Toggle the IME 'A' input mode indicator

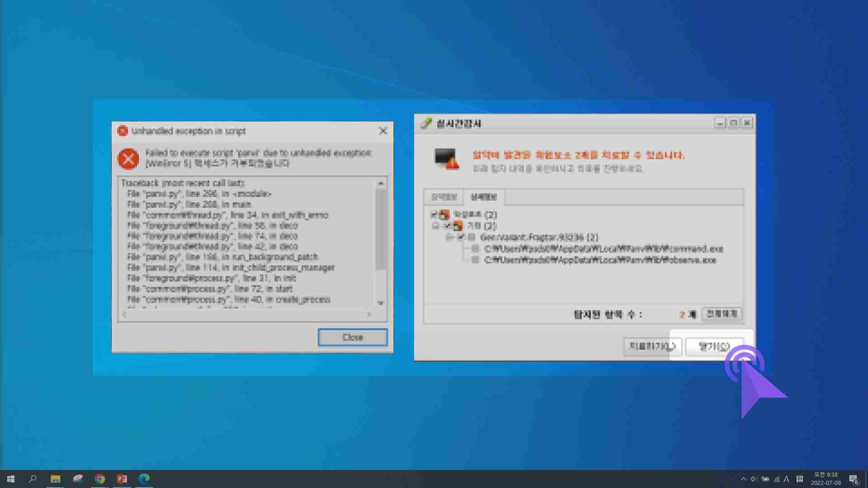coord(787,479)
